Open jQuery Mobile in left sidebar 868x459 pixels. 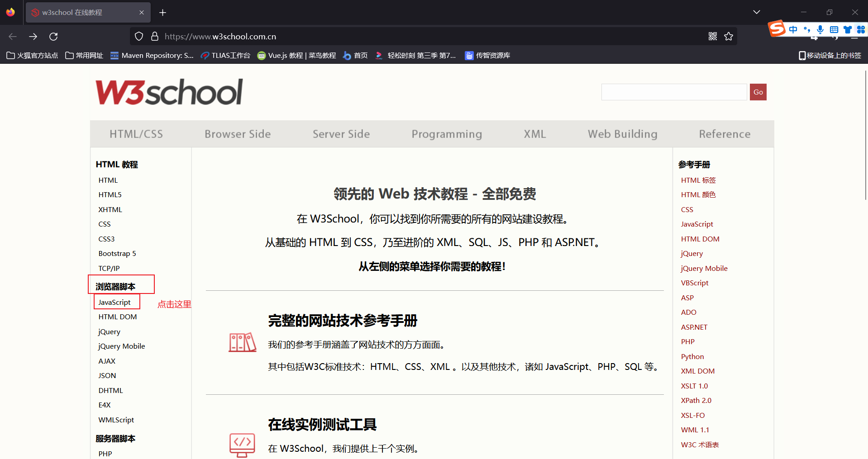pyautogui.click(x=122, y=346)
